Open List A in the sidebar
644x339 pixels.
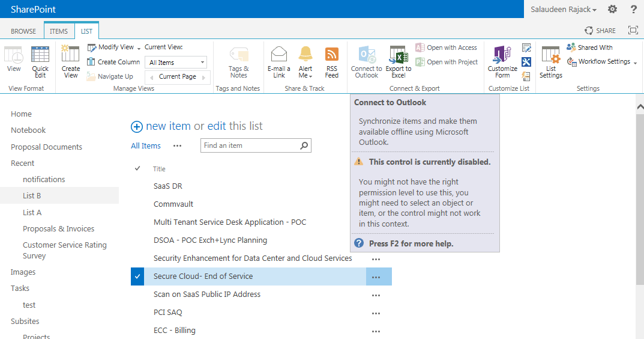pyautogui.click(x=32, y=212)
